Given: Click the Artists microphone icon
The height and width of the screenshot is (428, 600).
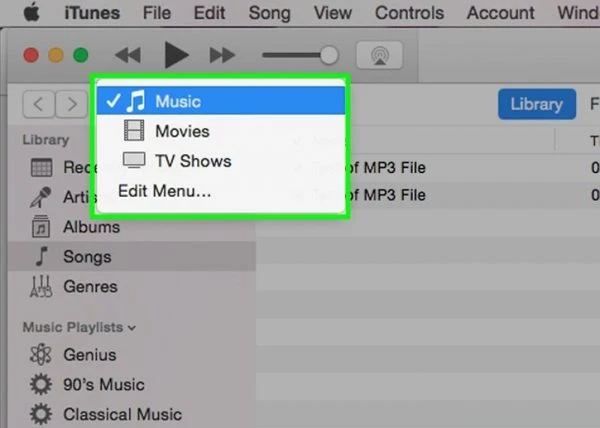Looking at the screenshot, I should point(41,197).
